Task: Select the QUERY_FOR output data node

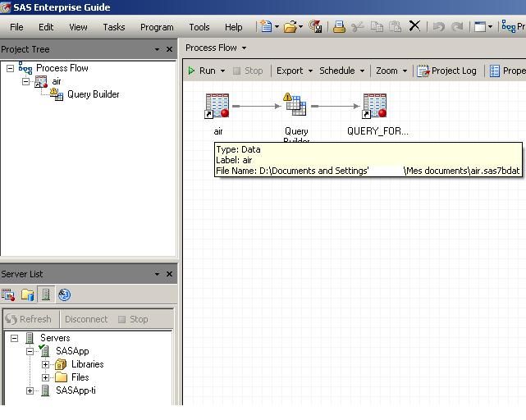Action: (375, 106)
